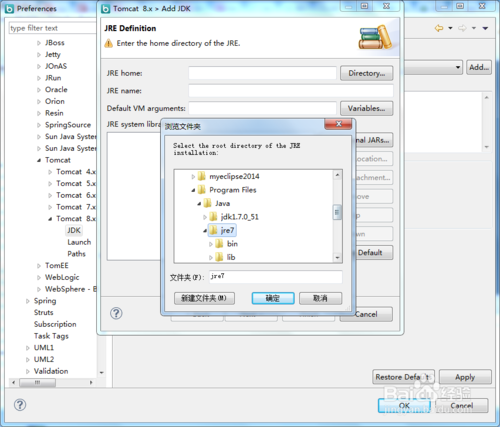The height and width of the screenshot is (427, 500).
Task: Select Resin in the server tree
Action: coord(54,113)
